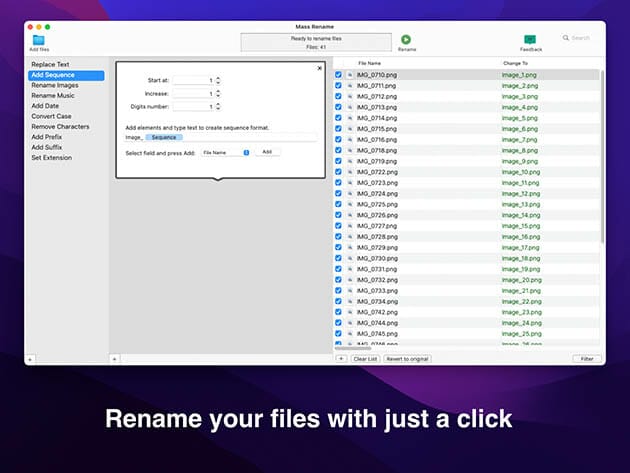Image resolution: width=630 pixels, height=473 pixels.
Task: Deselect the IMG_0730.png checkbox
Action: point(338,258)
